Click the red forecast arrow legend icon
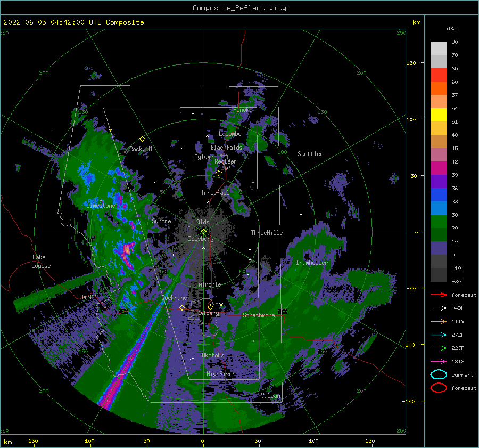The height and width of the screenshot is (448, 479). click(x=439, y=295)
